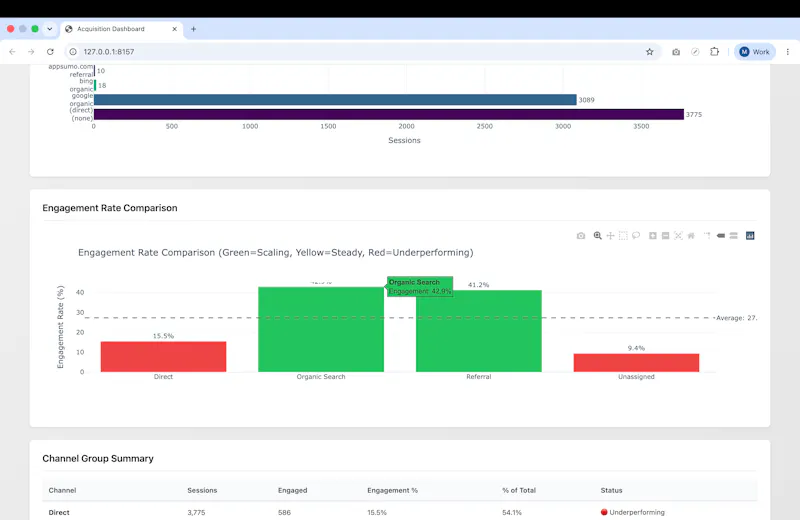Compare data on hover icon
The image size is (800, 520).
733,236
